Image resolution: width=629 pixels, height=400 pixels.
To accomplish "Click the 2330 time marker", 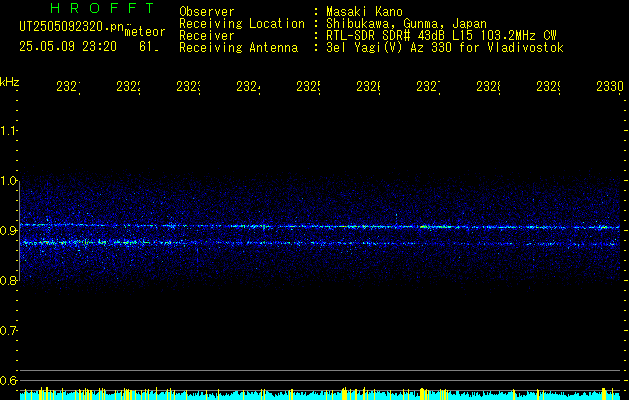I will click(x=610, y=87).
